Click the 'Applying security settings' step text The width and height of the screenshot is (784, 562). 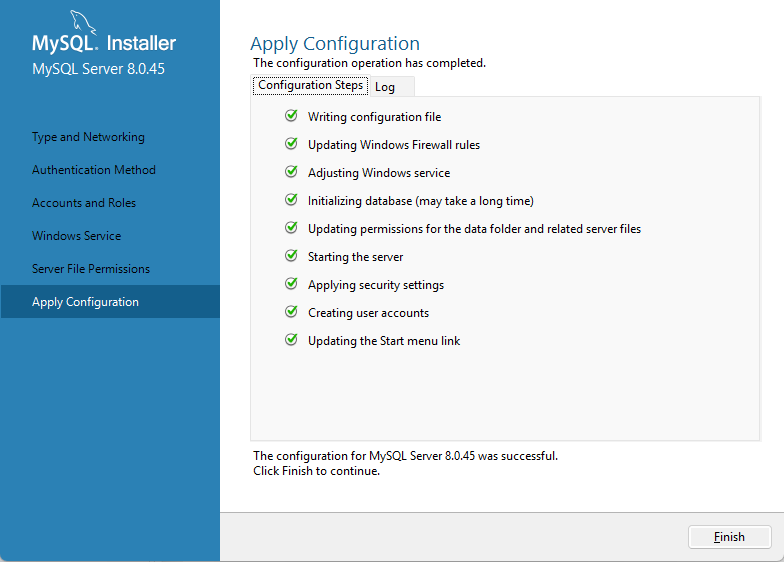pos(376,285)
